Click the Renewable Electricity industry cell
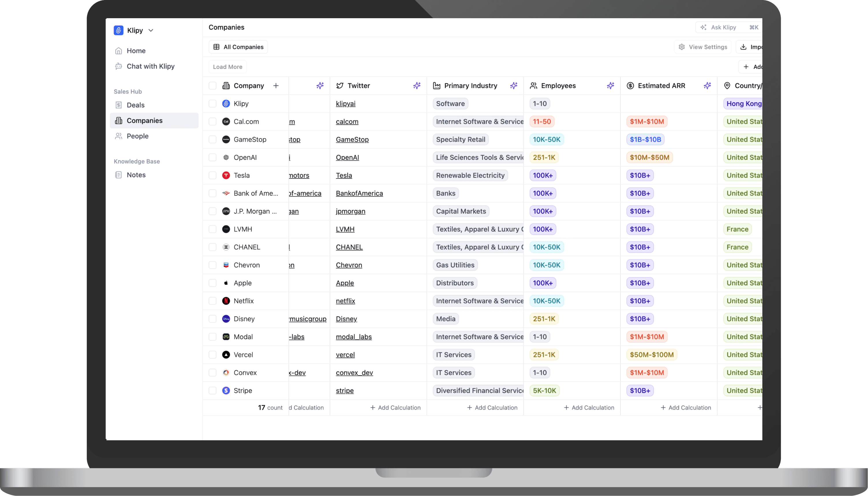 (x=470, y=176)
